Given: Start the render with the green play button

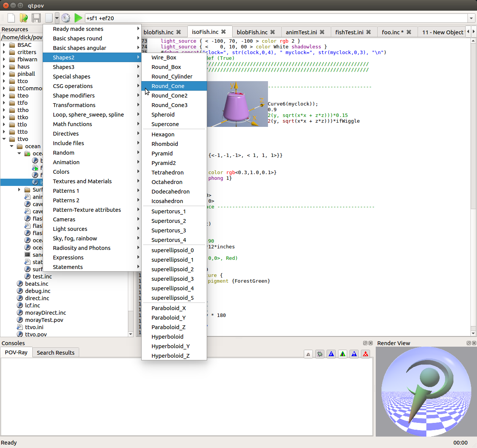Looking at the screenshot, I should tap(78, 18).
